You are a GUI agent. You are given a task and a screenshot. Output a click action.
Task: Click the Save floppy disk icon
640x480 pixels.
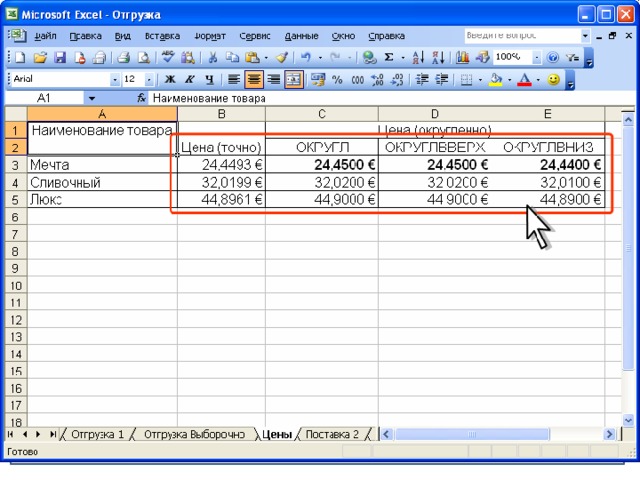coord(60,58)
